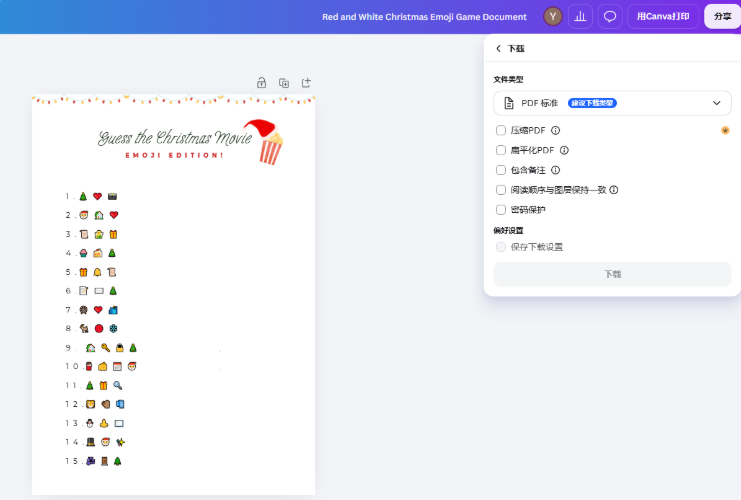Click the PDF document file icon
The width and height of the screenshot is (741, 500).
point(509,103)
